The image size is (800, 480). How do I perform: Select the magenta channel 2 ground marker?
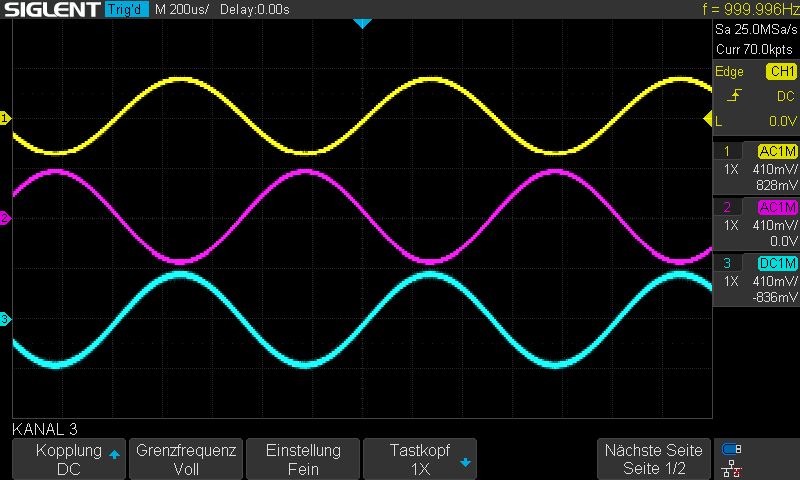point(5,218)
